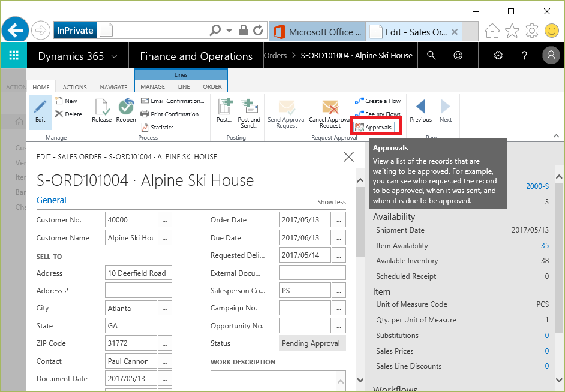Open Customer No. lookup button
The image size is (565, 392).
[x=165, y=219]
